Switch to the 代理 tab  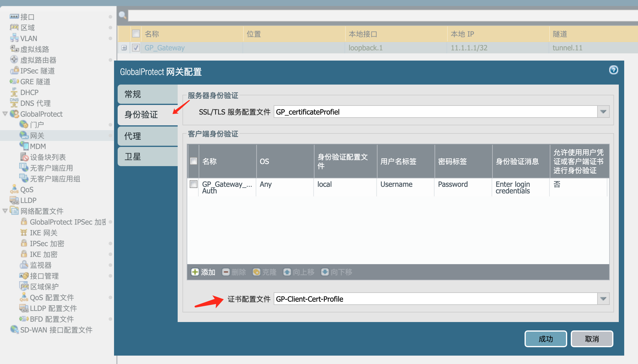(x=148, y=136)
